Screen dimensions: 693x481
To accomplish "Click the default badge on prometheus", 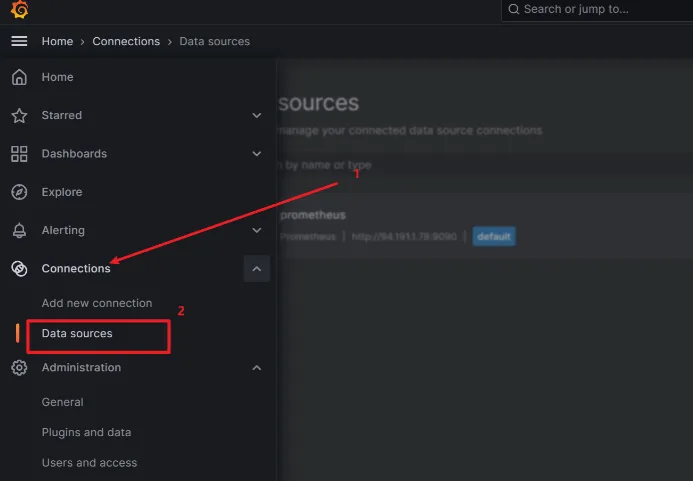I will pos(494,237).
